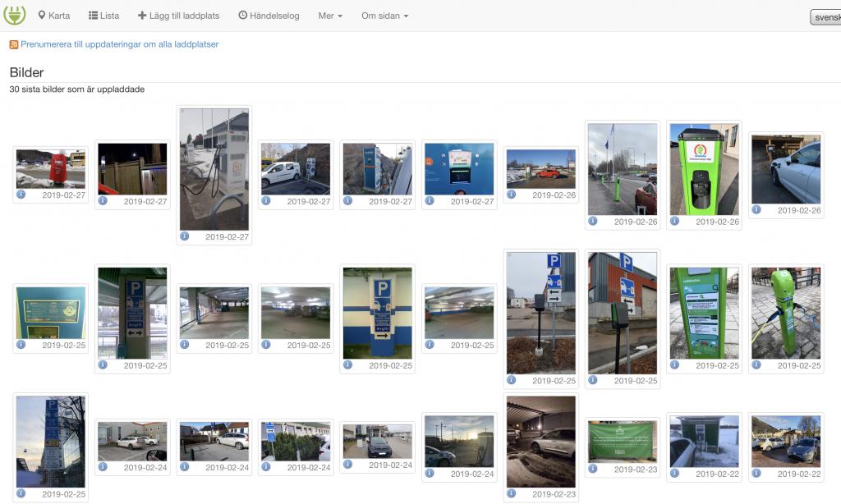Click the green plug site logo
This screenshot has width=841, height=504.
[15, 15]
